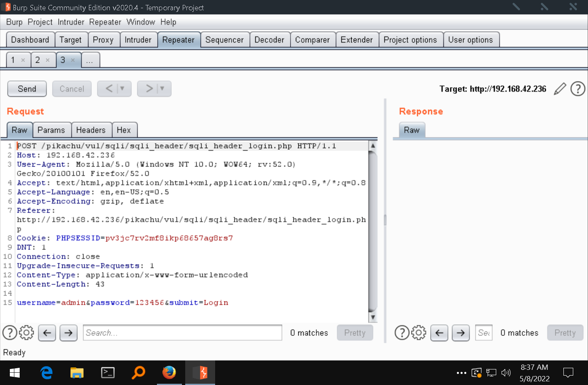Switch to Decoder tab
This screenshot has width=588, height=385.
click(x=270, y=40)
